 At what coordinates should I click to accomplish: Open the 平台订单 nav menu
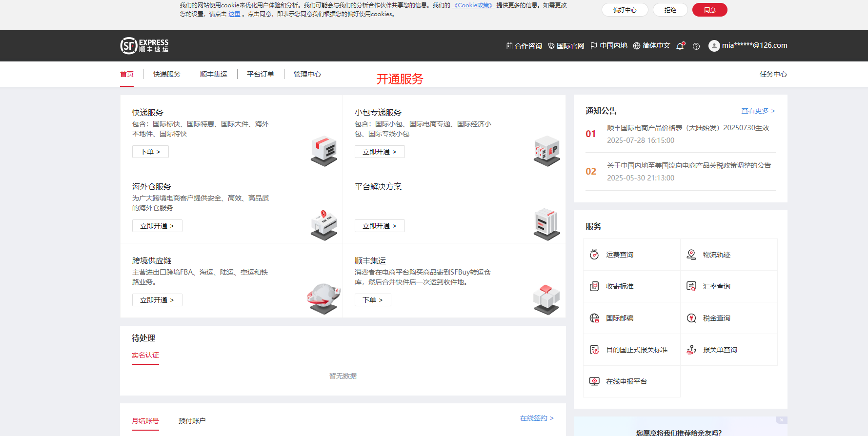tap(261, 74)
